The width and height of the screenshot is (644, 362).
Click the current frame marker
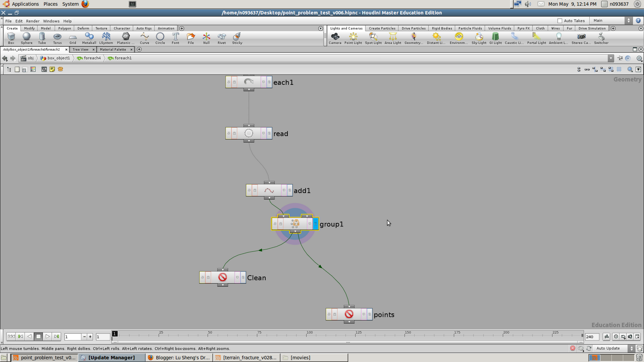click(115, 333)
